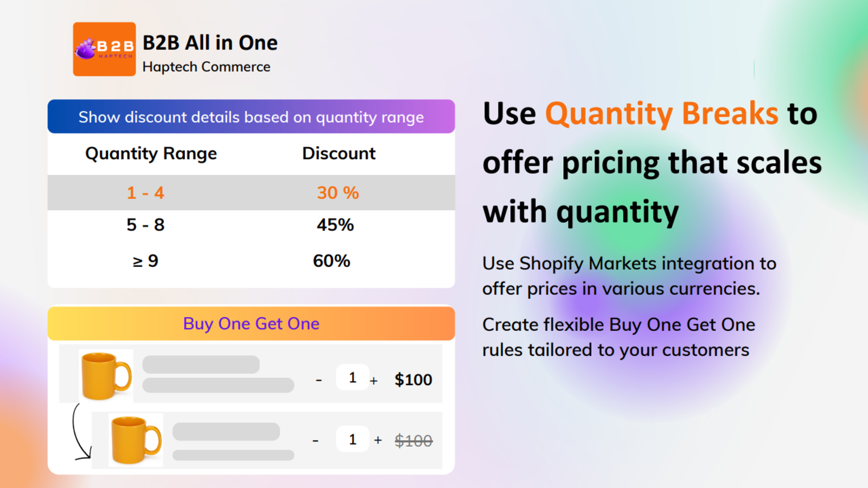Click the quantity field of the second mug
868x488 pixels.
point(353,439)
